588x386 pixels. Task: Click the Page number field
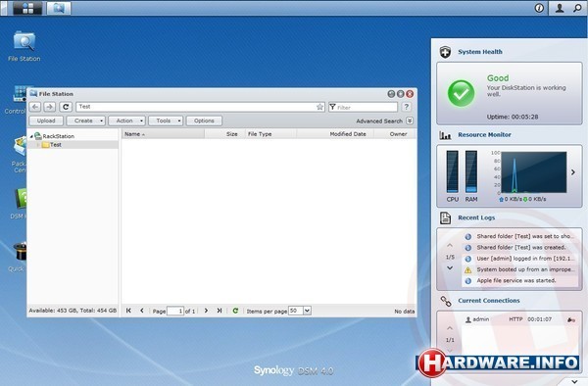pos(175,311)
